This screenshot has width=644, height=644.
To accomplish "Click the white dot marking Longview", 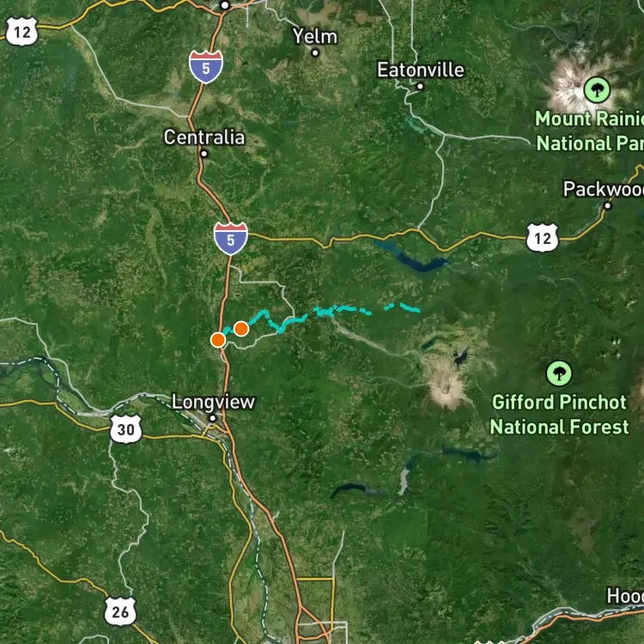I will coord(213,418).
